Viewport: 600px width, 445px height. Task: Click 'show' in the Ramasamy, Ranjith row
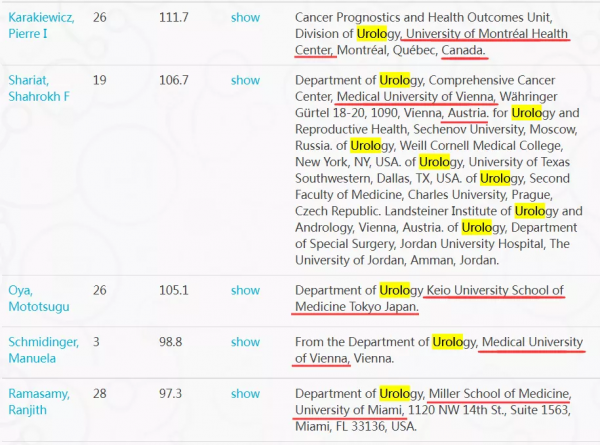pos(245,393)
